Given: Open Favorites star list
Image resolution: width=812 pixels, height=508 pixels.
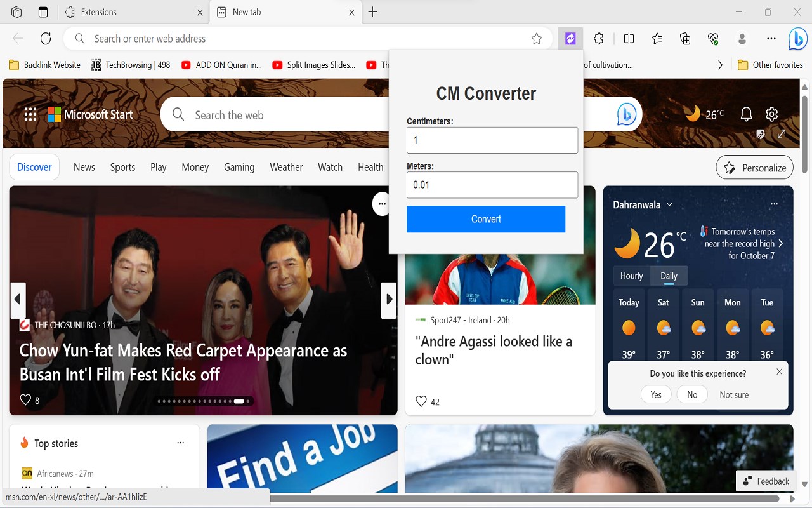Looking at the screenshot, I should 657,39.
